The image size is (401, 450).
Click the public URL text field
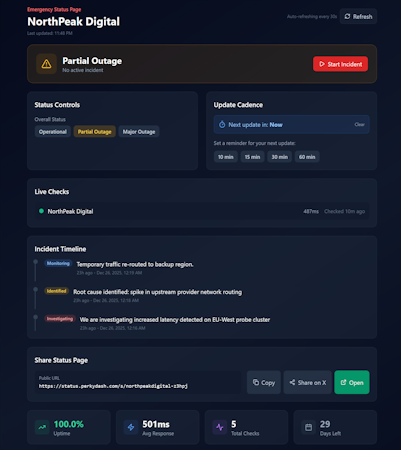point(138,382)
